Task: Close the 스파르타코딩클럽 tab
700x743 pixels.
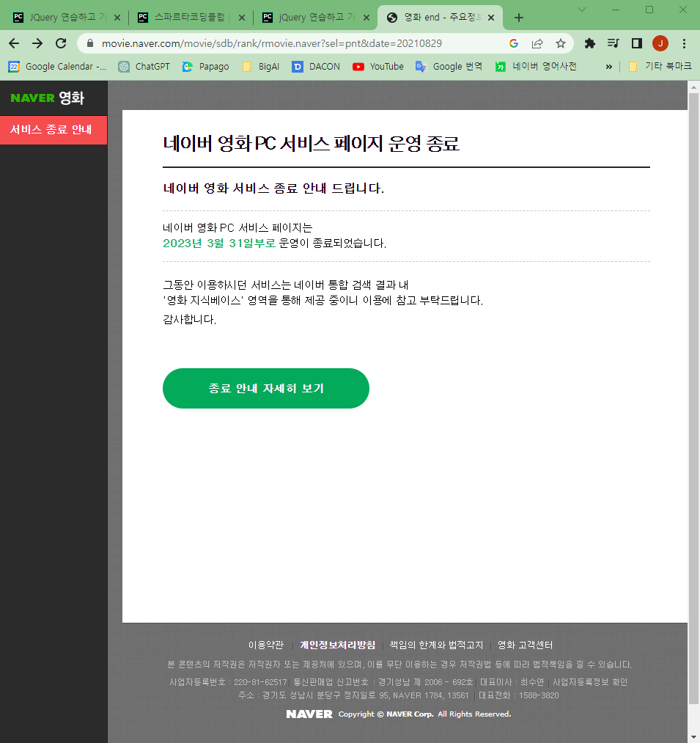Action: coord(242,18)
